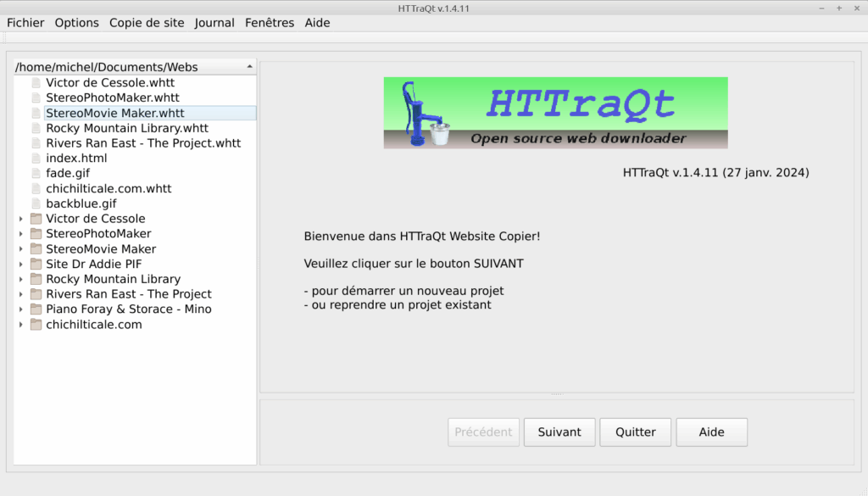Click the HTTraQt water pump logo banner
Viewport: 868px width, 496px height.
pyautogui.click(x=555, y=113)
